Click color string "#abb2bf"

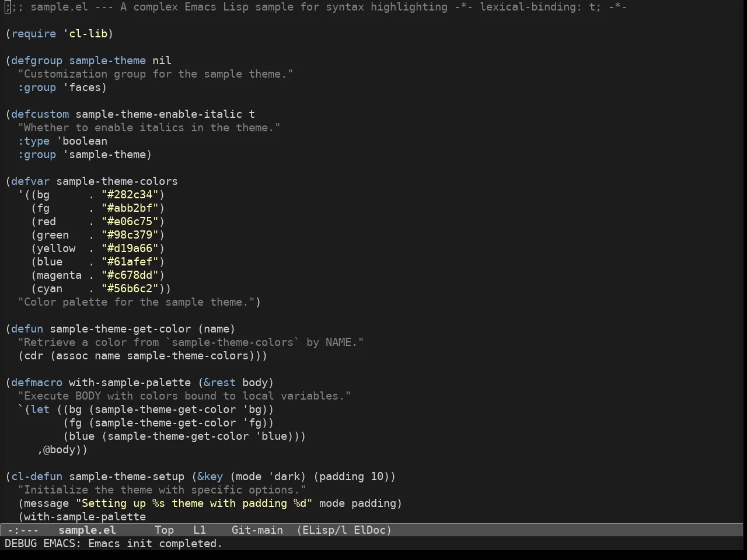[130, 208]
